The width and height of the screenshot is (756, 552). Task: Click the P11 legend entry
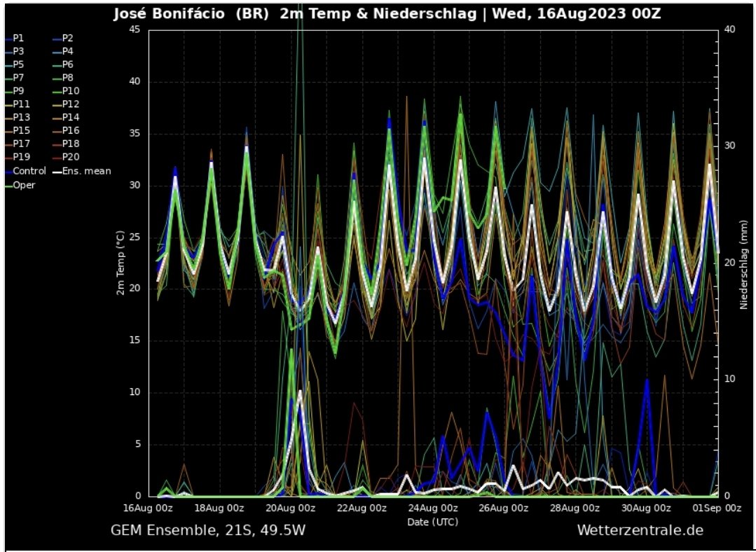tap(18, 104)
